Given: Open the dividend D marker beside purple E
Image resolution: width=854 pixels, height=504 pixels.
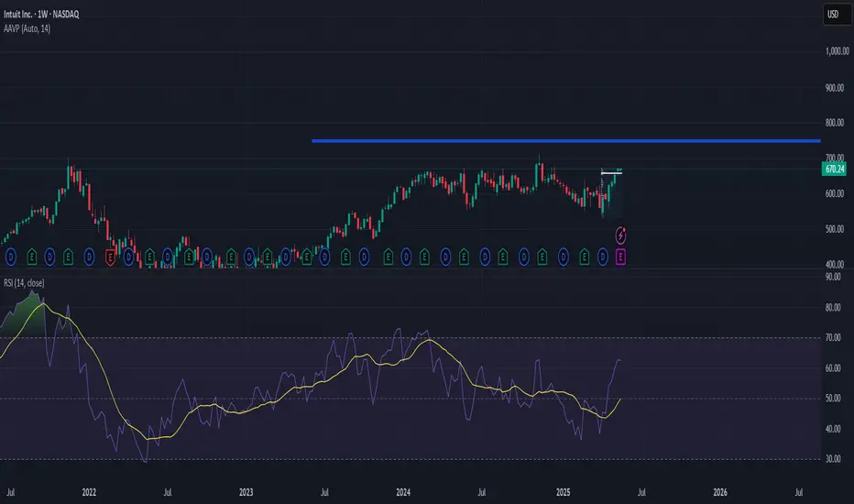Looking at the screenshot, I should pos(602,257).
